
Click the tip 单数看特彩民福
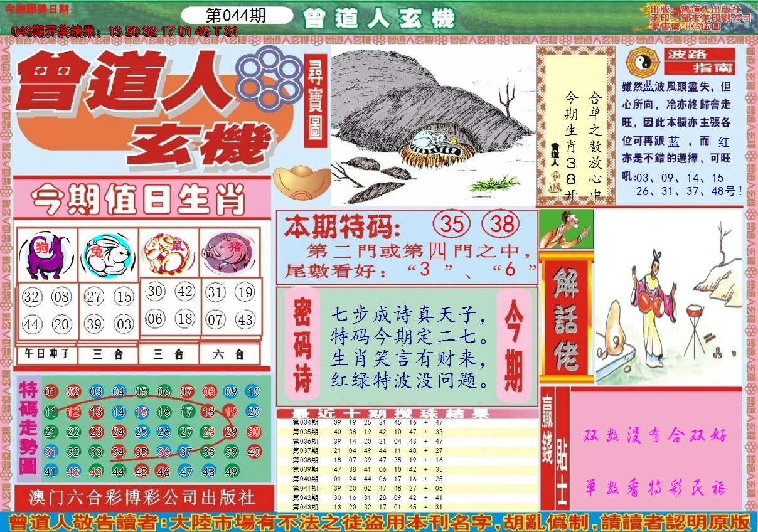pyautogui.click(x=656, y=487)
